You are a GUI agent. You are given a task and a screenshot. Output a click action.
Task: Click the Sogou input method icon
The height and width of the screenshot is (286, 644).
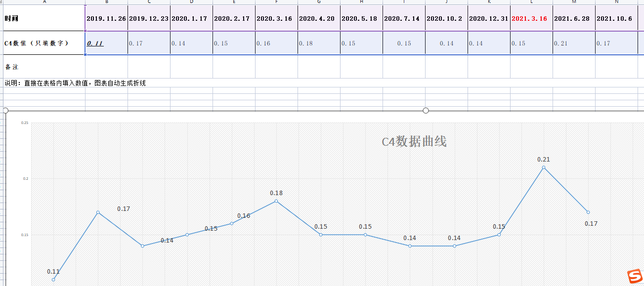633,277
